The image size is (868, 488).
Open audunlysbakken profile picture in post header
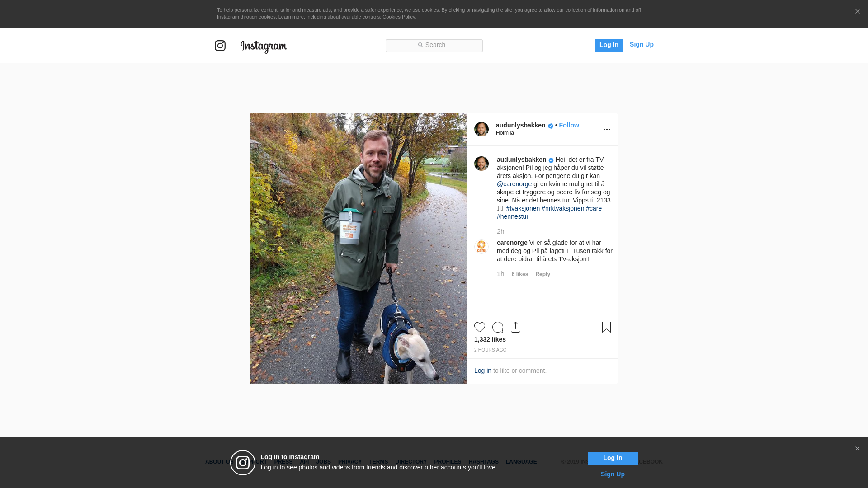tap(481, 129)
